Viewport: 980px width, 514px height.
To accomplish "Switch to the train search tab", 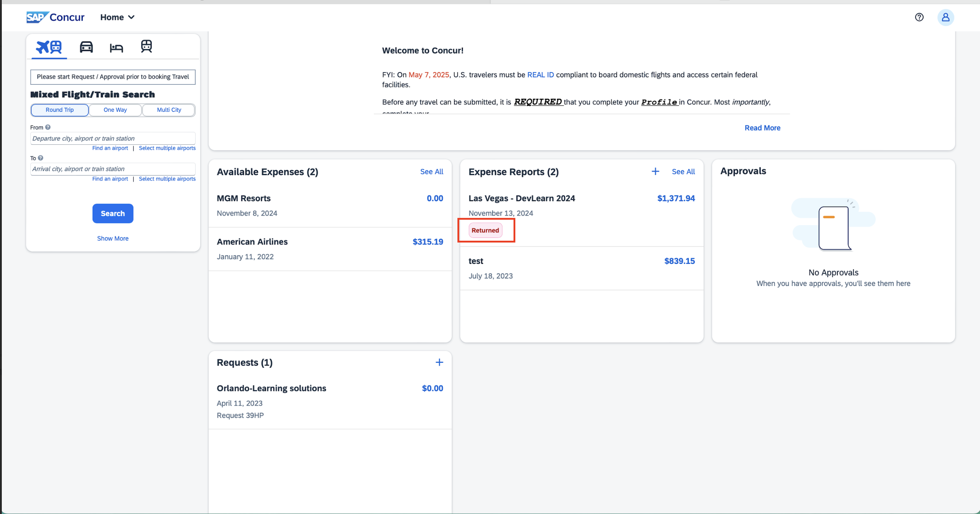I will 147,46.
